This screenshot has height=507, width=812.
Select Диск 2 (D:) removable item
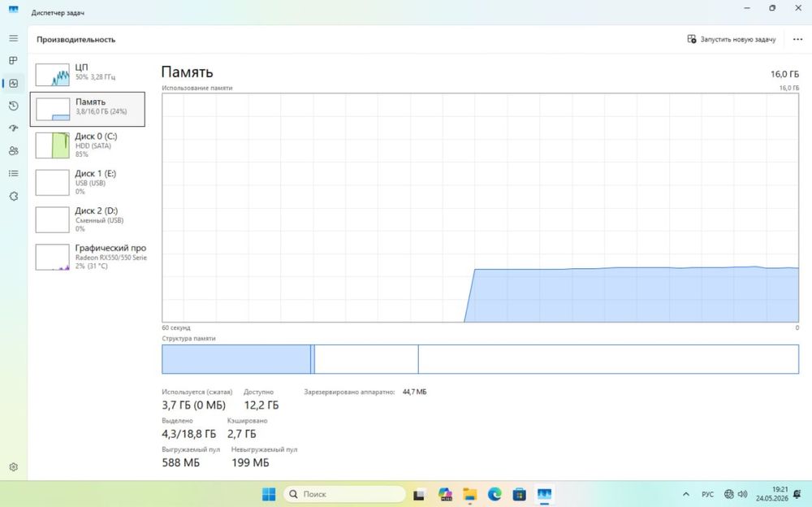[88, 219]
